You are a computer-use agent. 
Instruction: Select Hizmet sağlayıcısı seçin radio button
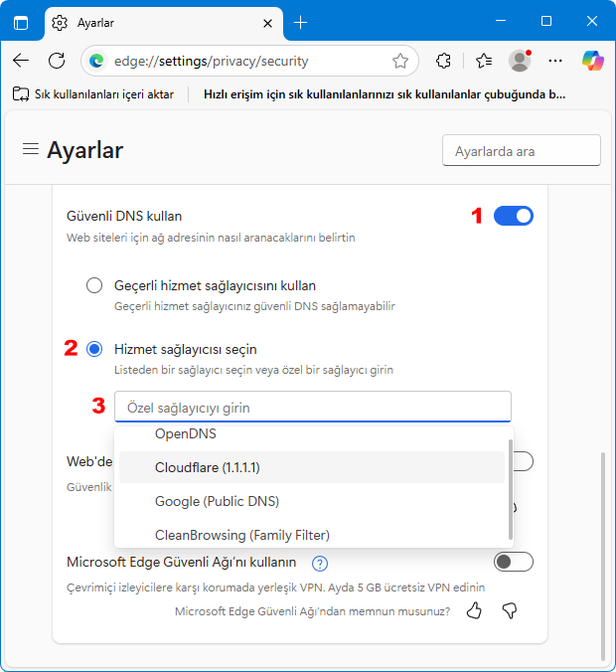94,349
